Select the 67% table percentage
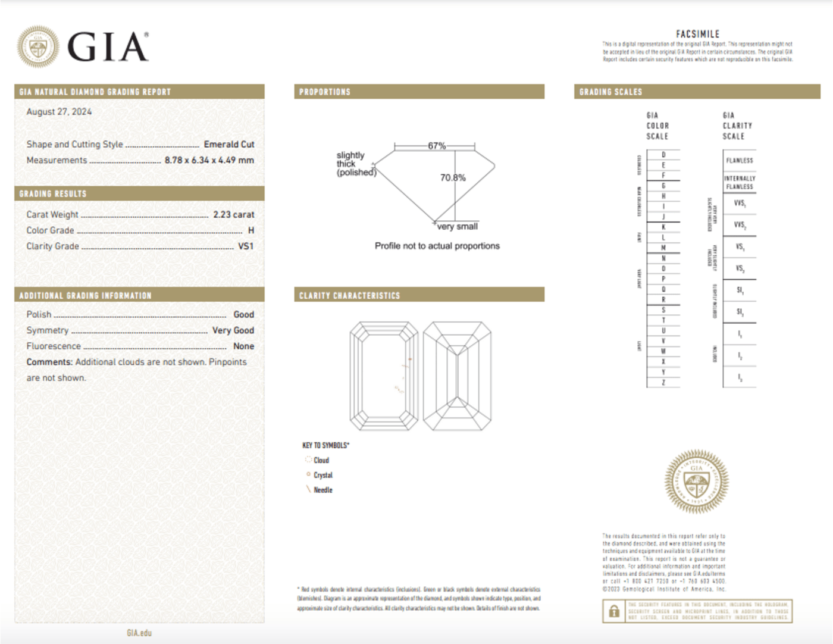833x644 pixels. tap(437, 146)
